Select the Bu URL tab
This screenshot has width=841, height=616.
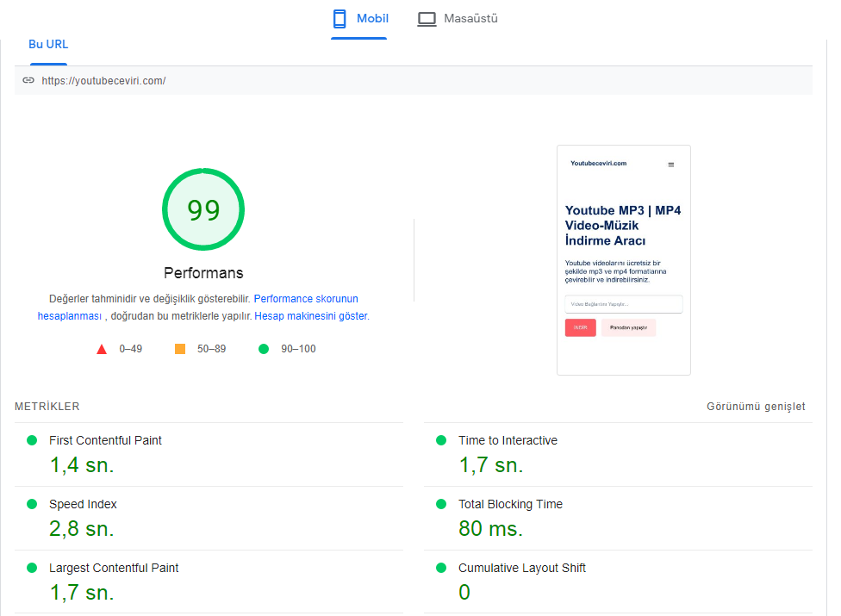[48, 45]
